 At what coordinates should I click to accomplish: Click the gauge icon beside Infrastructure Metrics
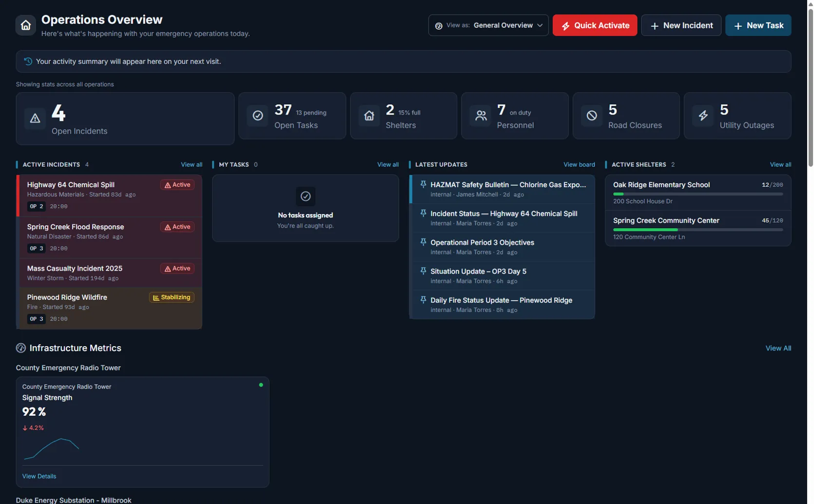[20, 348]
